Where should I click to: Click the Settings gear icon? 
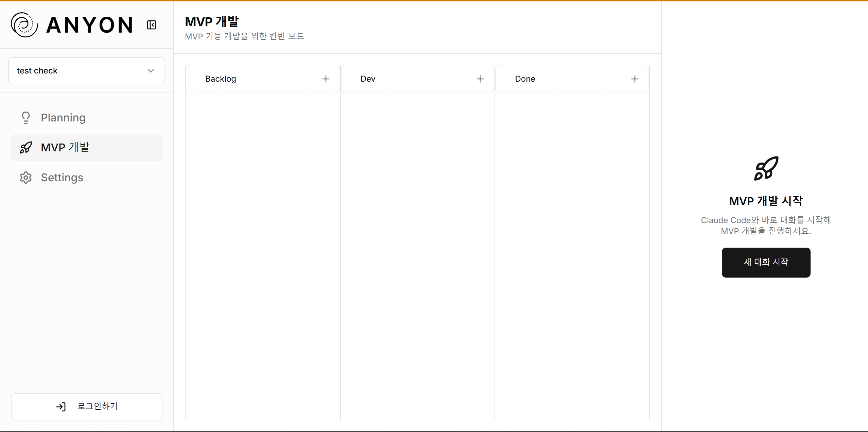(x=26, y=178)
